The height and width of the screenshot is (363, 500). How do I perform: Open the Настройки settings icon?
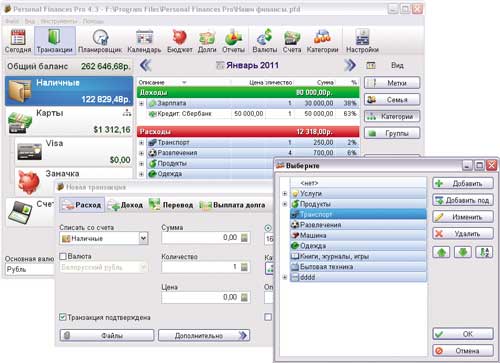pos(362,41)
